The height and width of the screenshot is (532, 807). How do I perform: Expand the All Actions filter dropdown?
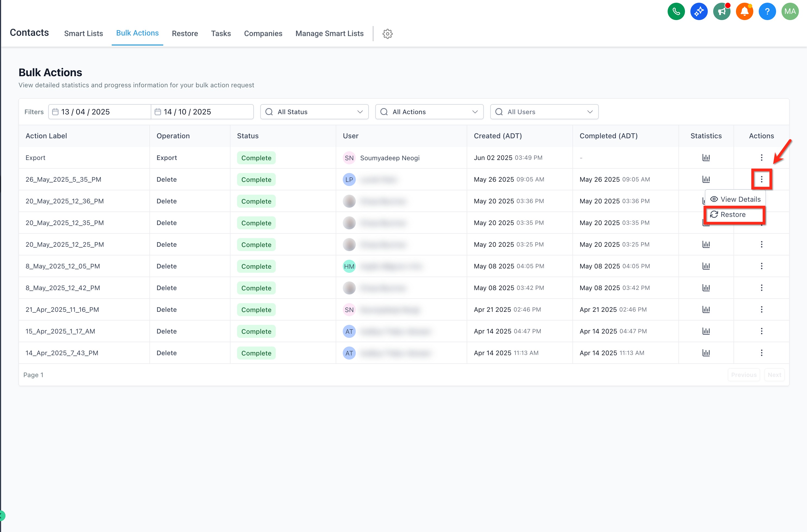tap(429, 112)
